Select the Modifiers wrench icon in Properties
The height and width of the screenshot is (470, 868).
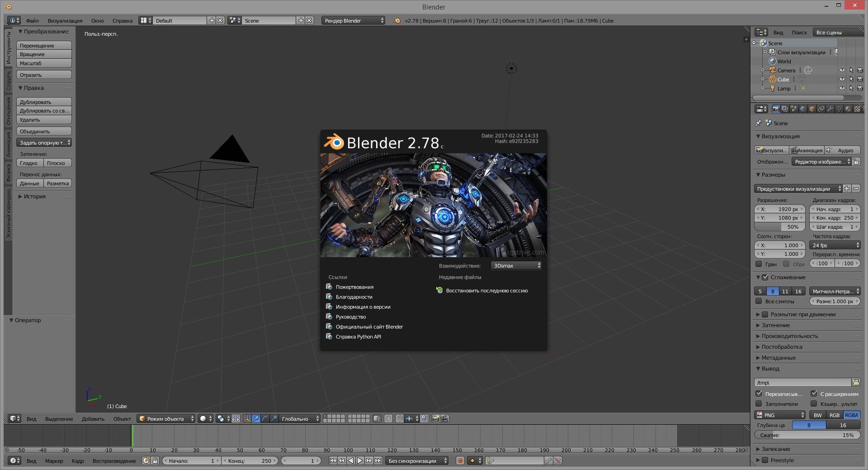pyautogui.click(x=830, y=109)
